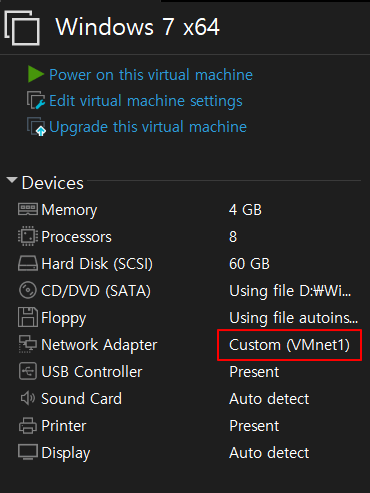The height and width of the screenshot is (493, 370).
Task: Click the Floppy disk icon
Action: [28, 317]
